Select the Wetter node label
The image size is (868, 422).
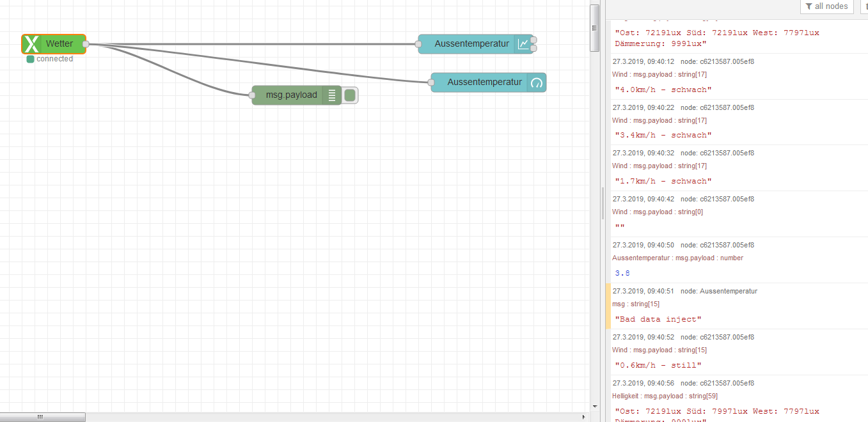[x=59, y=44]
